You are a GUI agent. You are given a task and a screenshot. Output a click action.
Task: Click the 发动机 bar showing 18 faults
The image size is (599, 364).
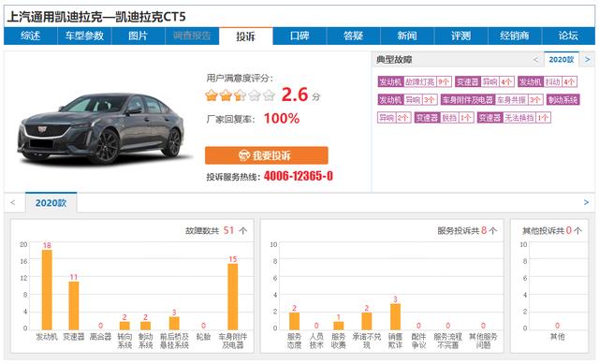[47, 289]
